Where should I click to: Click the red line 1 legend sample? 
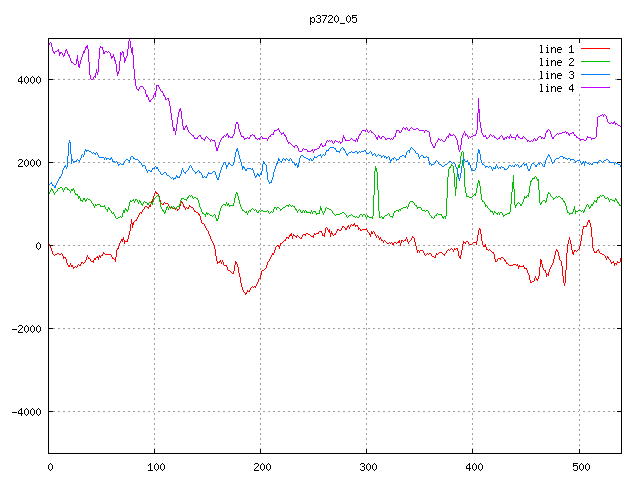(x=595, y=49)
